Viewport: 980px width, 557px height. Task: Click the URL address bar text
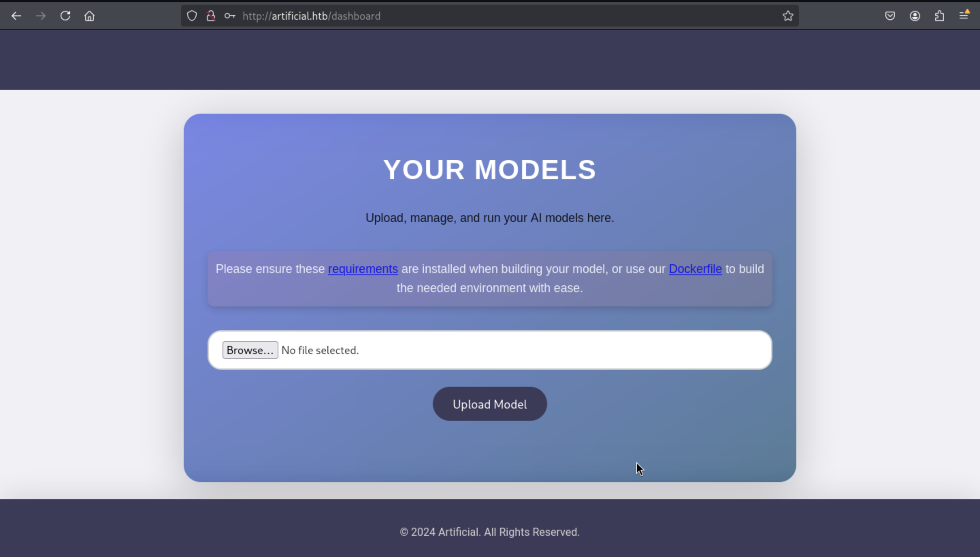click(x=311, y=16)
